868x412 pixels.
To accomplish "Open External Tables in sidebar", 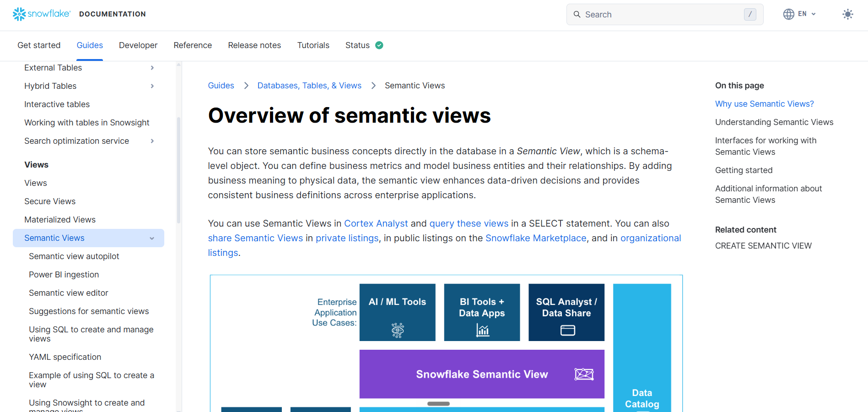I will click(x=53, y=68).
